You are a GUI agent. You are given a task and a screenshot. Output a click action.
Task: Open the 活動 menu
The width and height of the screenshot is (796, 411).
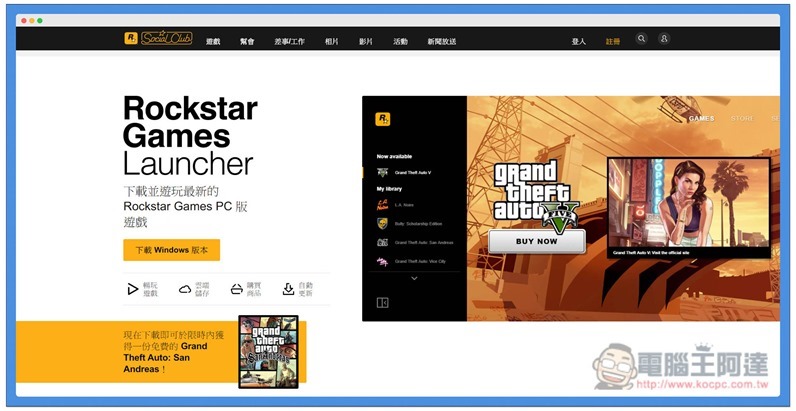[400, 42]
